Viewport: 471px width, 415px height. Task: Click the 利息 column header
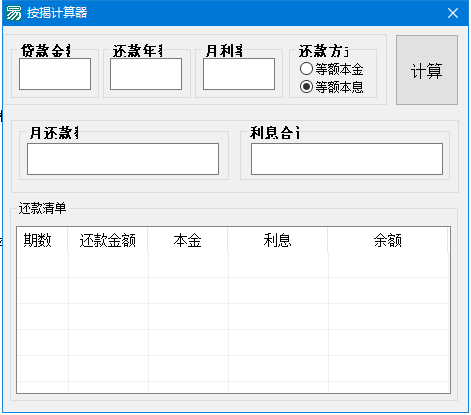[278, 240]
